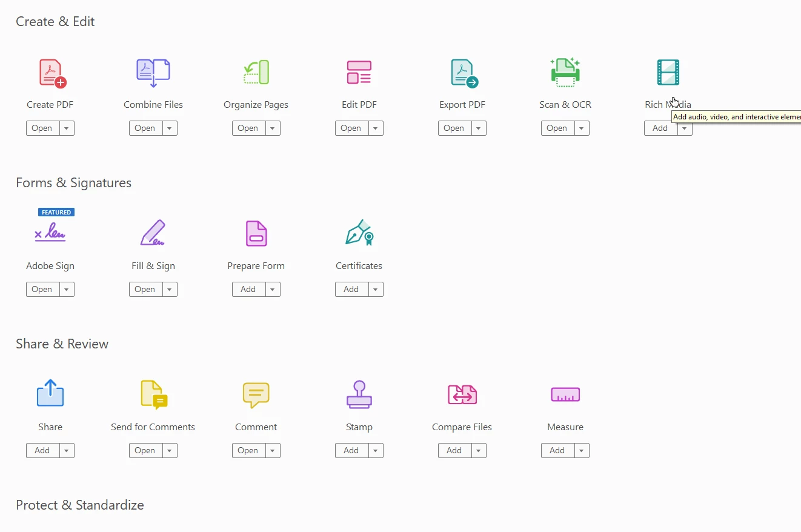801x532 pixels.
Task: Click the Create & Edit section heading
Action: pyautogui.click(x=55, y=22)
